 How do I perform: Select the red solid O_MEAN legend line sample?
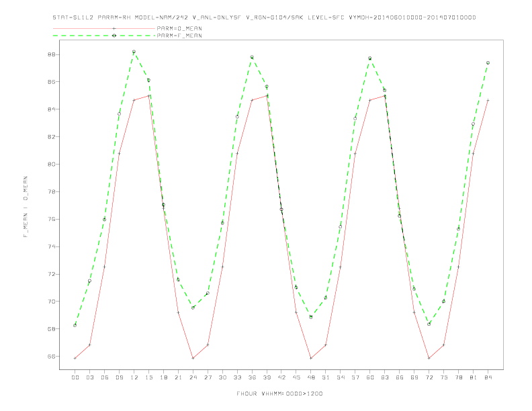point(104,28)
